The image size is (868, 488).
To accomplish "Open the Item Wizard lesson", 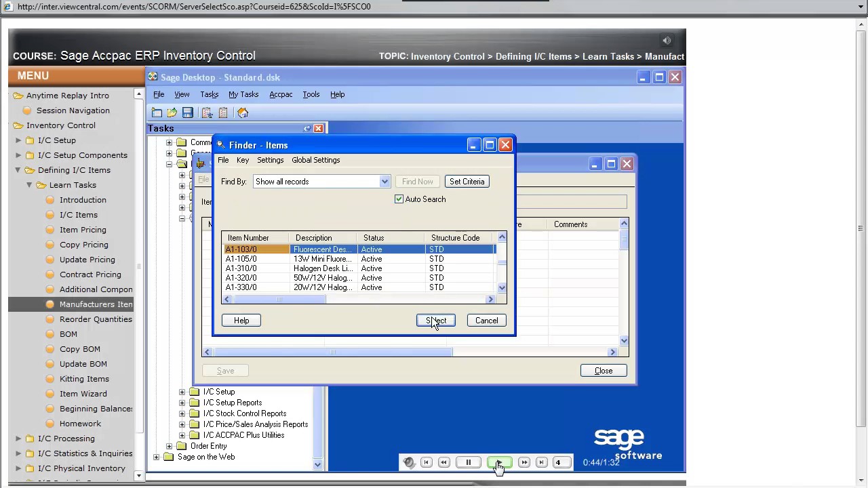I will [83, 394].
